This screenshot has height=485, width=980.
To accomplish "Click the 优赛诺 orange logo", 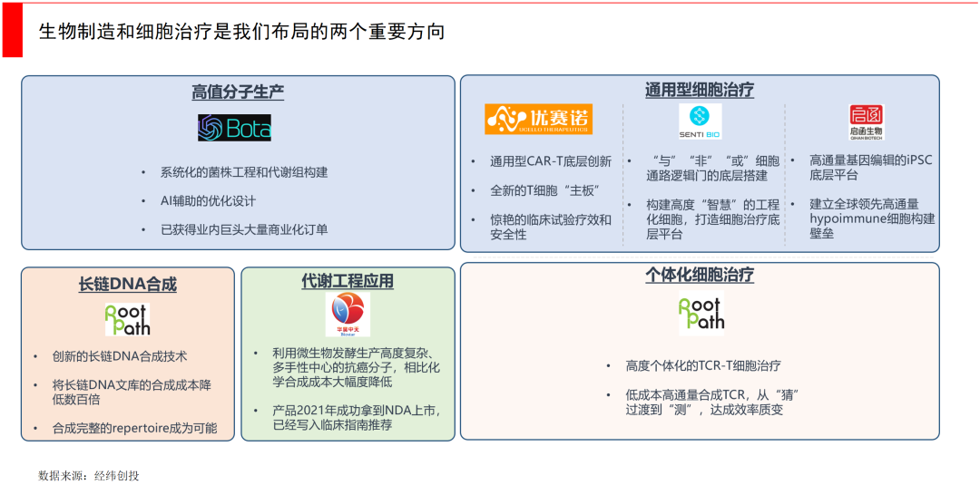I will (x=538, y=119).
